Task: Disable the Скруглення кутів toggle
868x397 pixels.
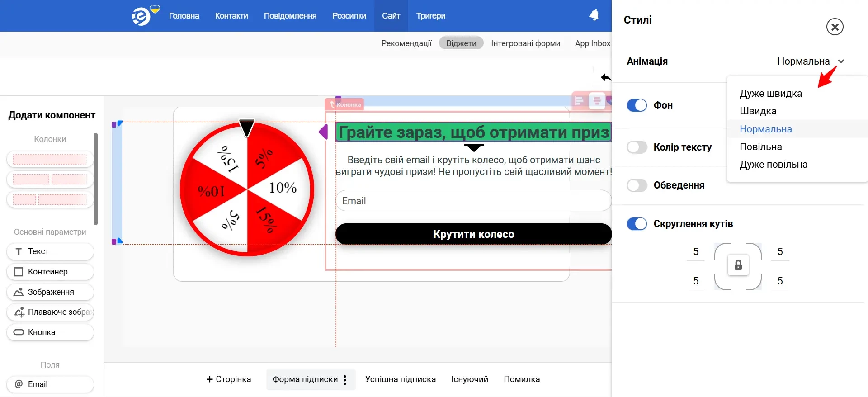Action: 637,224
